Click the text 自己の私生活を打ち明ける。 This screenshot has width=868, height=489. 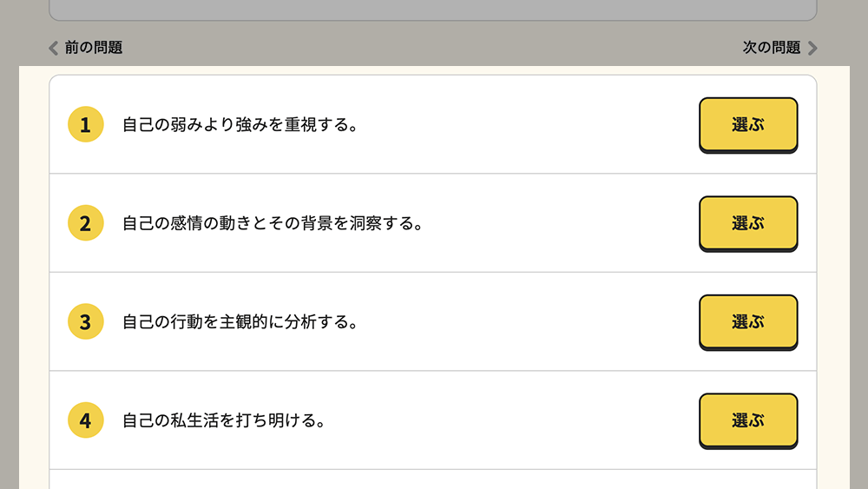(224, 420)
